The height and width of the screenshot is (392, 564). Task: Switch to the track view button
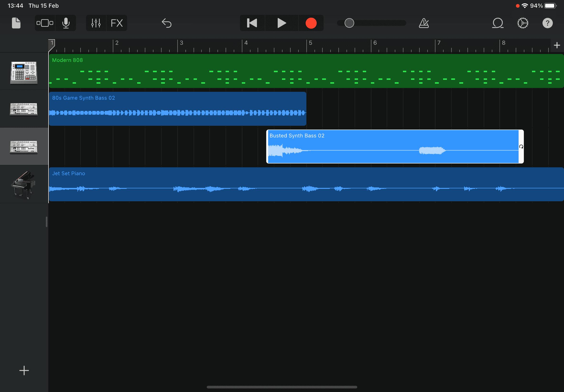coord(45,23)
